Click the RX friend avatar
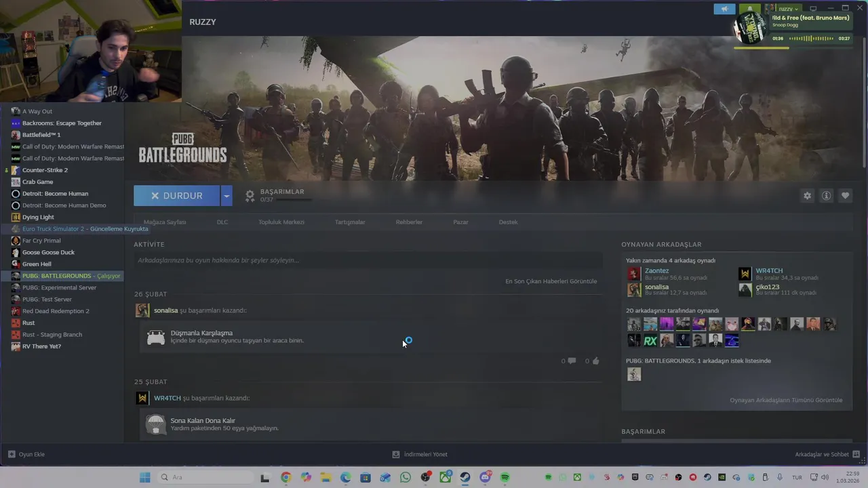 click(x=650, y=340)
